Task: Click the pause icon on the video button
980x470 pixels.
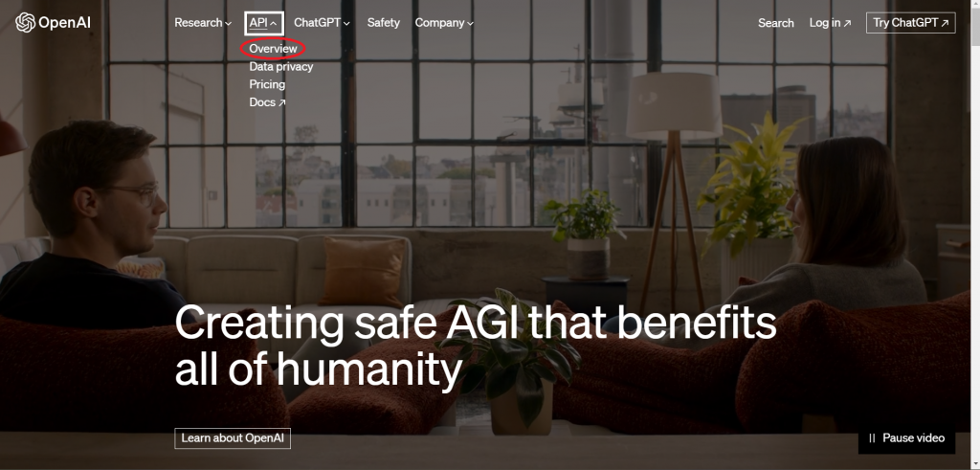Action: [x=872, y=438]
